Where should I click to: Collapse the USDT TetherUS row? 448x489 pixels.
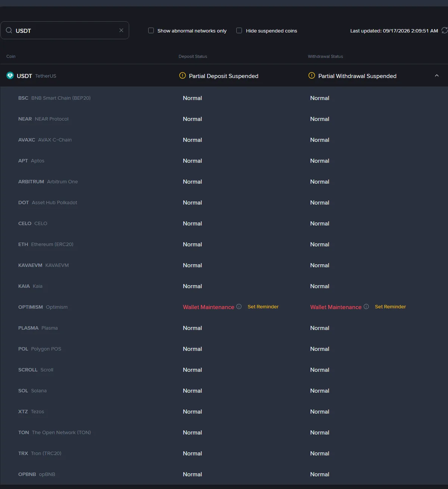(436, 75)
